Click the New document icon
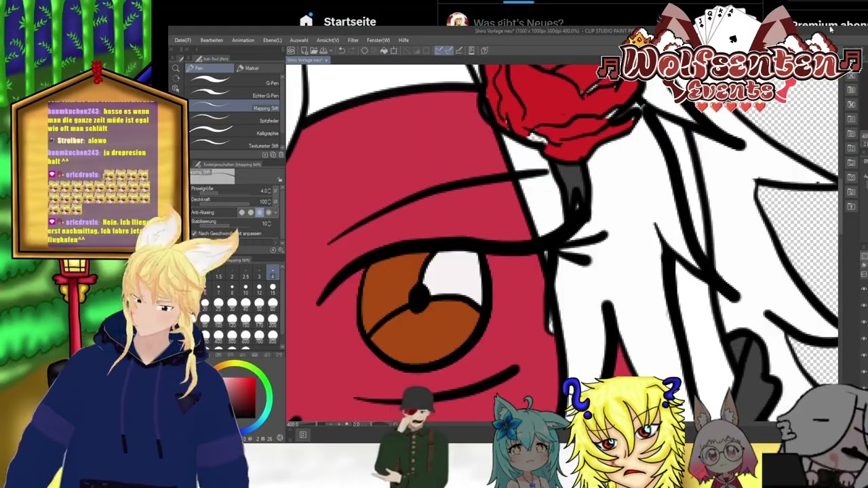The height and width of the screenshot is (488, 868). tap(304, 50)
